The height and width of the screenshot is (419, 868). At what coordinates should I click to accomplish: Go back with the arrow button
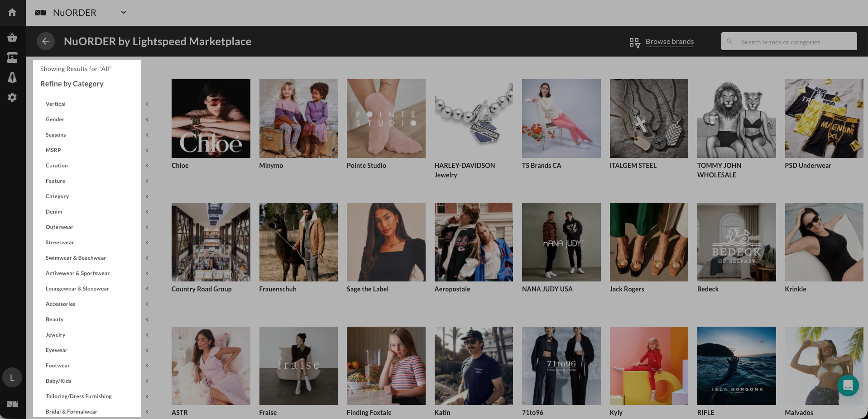point(46,41)
